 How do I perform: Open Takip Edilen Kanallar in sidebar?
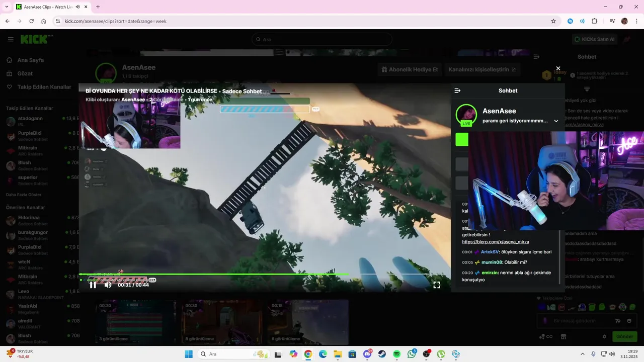click(x=44, y=87)
